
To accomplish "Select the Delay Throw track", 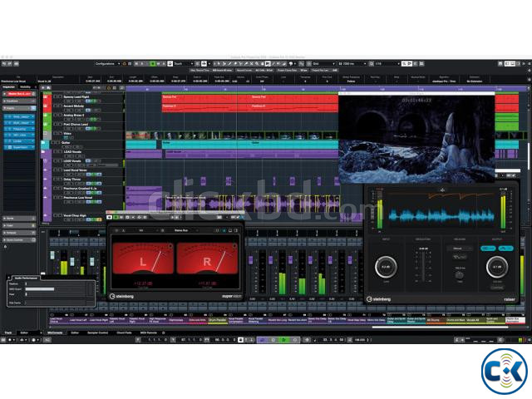I will [x=72, y=180].
